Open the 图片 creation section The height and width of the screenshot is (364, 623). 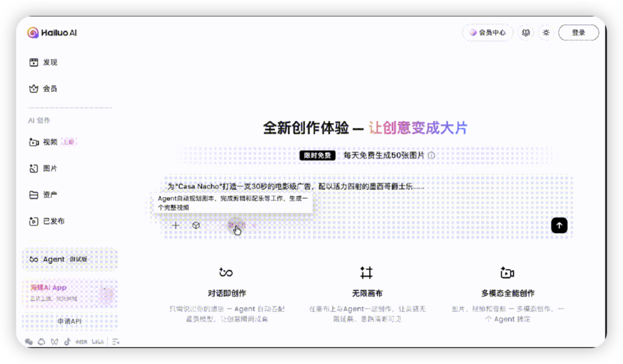click(x=43, y=168)
